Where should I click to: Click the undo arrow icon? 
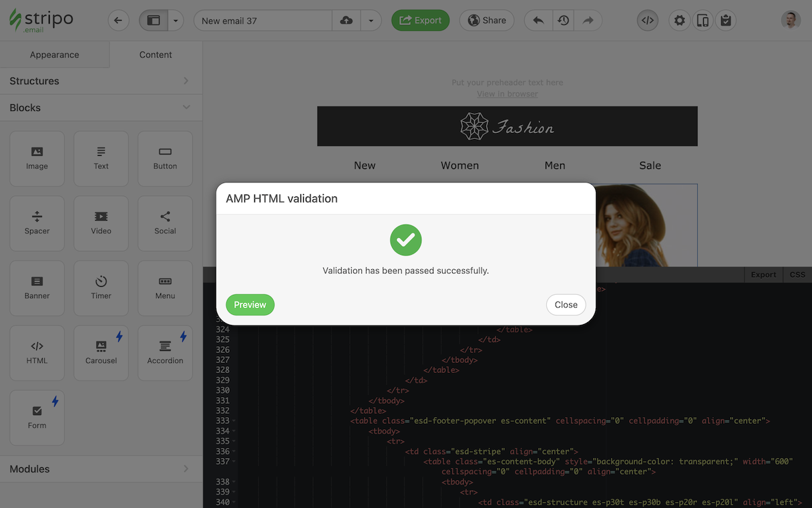(538, 21)
